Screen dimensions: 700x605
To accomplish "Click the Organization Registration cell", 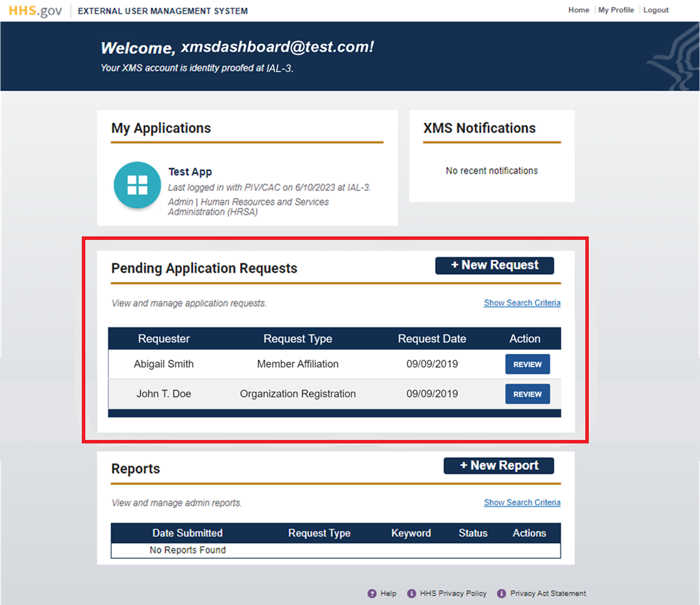I will point(298,394).
